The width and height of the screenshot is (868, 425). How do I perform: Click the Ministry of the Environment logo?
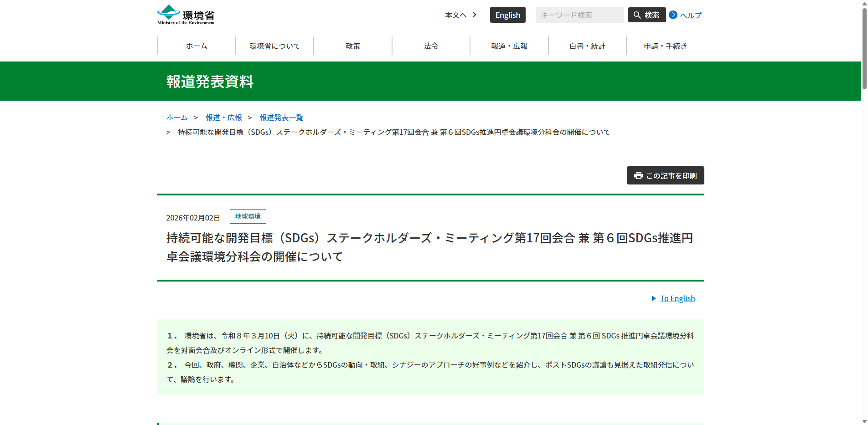click(186, 15)
